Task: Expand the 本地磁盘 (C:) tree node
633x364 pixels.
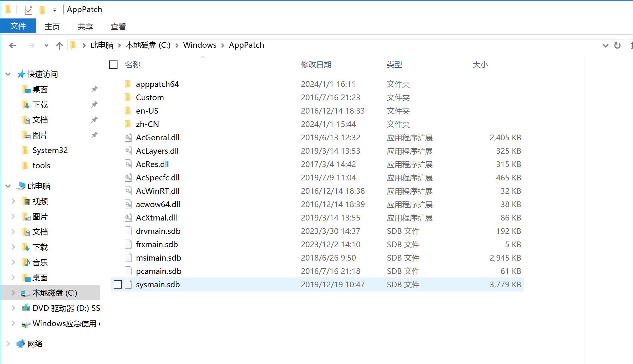Action: click(13, 293)
